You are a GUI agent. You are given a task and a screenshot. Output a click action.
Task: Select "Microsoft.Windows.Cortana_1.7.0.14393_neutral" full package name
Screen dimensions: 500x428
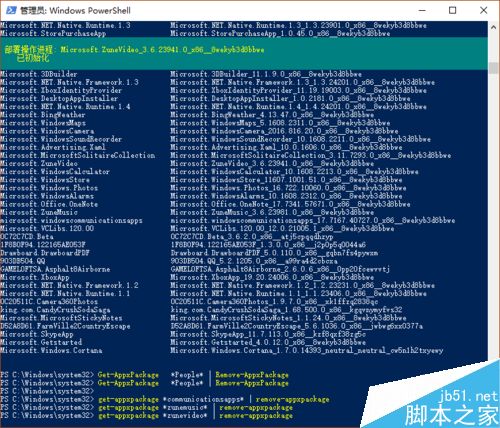point(307,350)
